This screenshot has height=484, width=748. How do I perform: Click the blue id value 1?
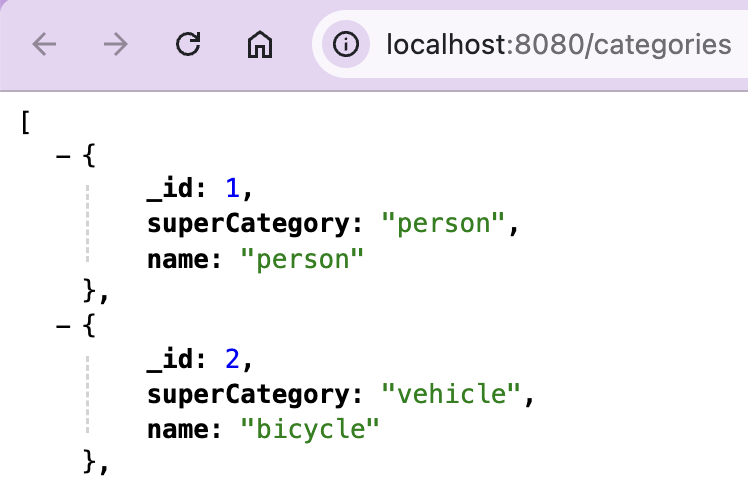tap(232, 188)
